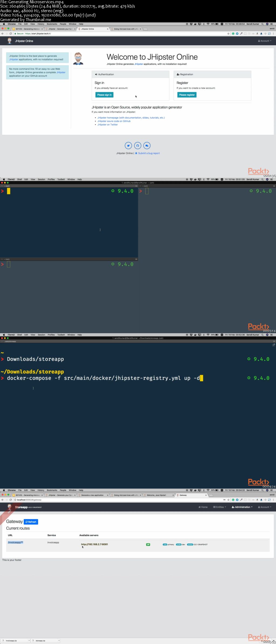Click the top-right iTerm2 split pane prompt
This screenshot has height=644, width=276.
[x=147, y=191]
